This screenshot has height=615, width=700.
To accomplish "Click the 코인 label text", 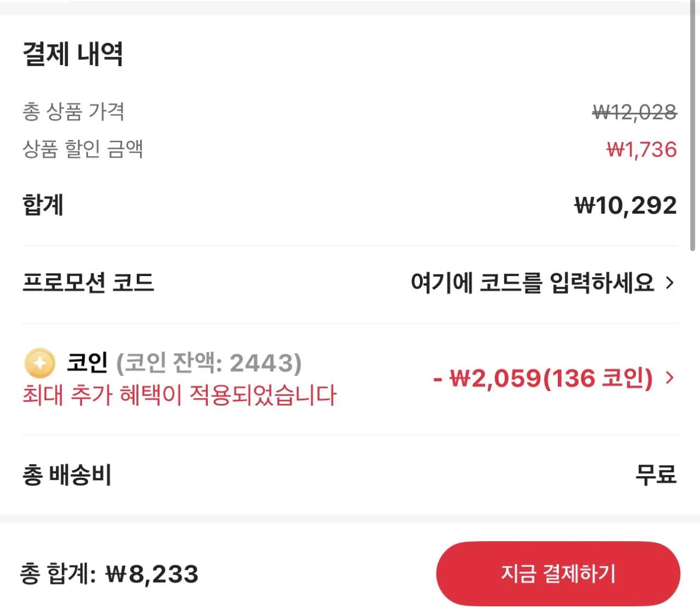I will (x=87, y=362).
